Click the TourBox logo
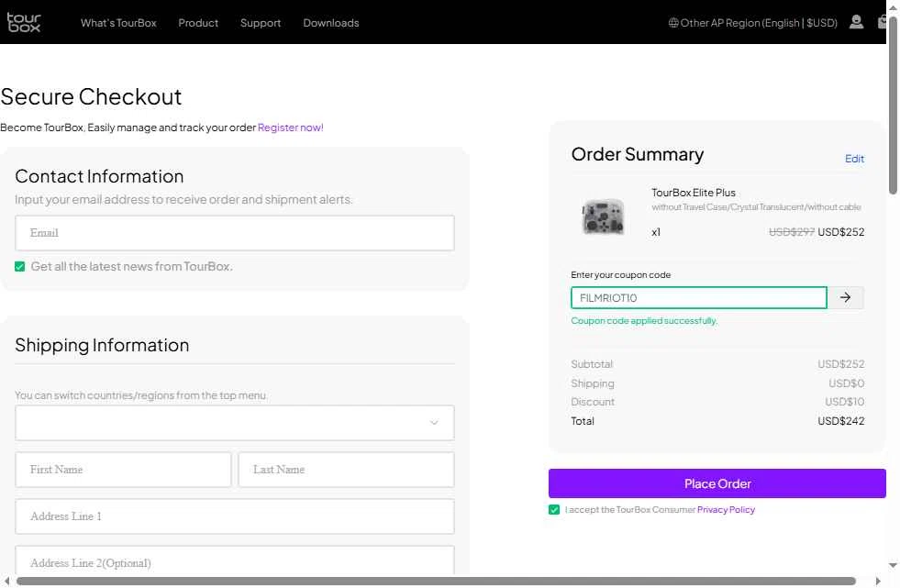This screenshot has height=588, width=900. [x=24, y=22]
